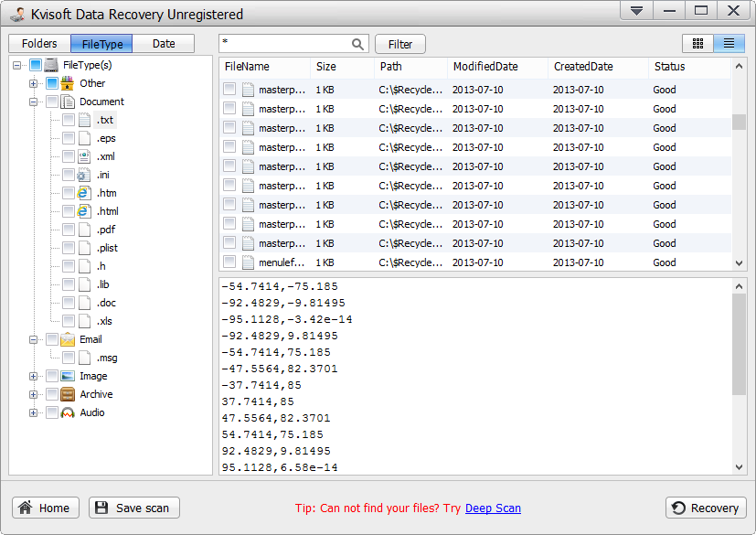Image resolution: width=756 pixels, height=535 pixels.
Task: Check the Email category checkbox
Action: coord(52,339)
